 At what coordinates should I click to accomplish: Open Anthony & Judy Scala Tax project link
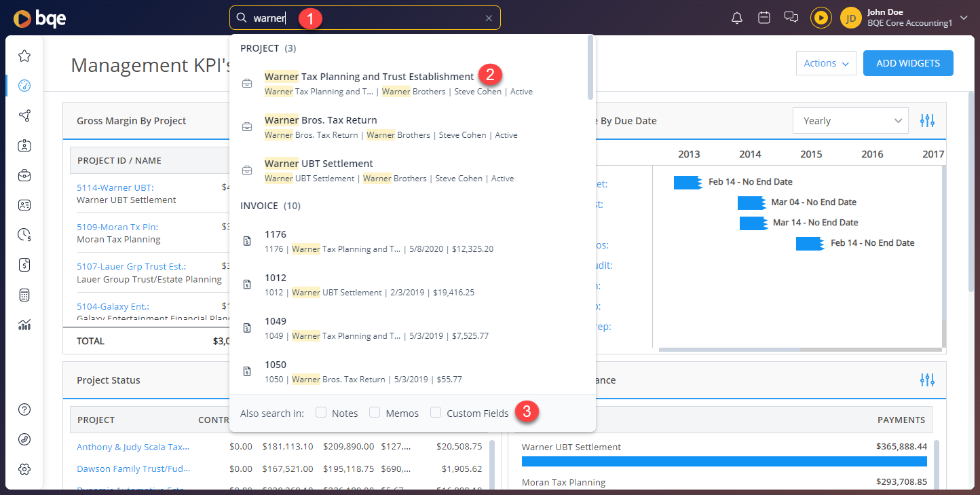pos(133,447)
